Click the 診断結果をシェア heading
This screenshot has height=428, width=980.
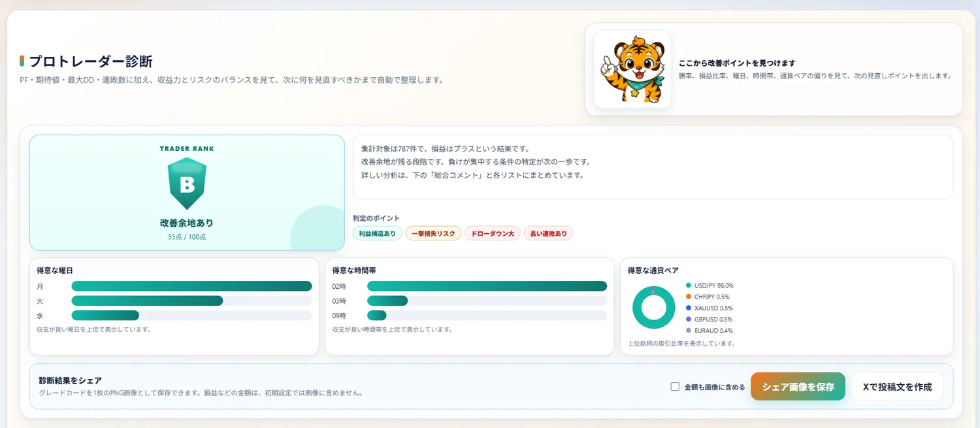pyautogui.click(x=71, y=380)
